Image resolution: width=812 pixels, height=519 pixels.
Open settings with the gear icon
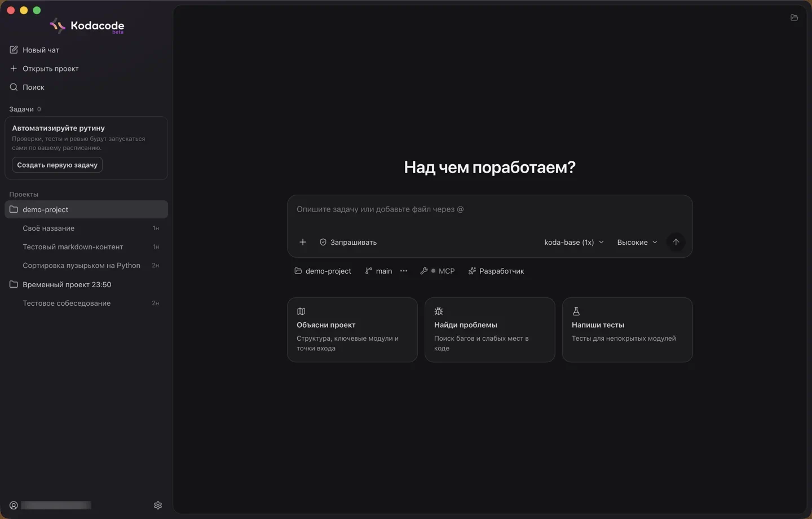click(158, 505)
